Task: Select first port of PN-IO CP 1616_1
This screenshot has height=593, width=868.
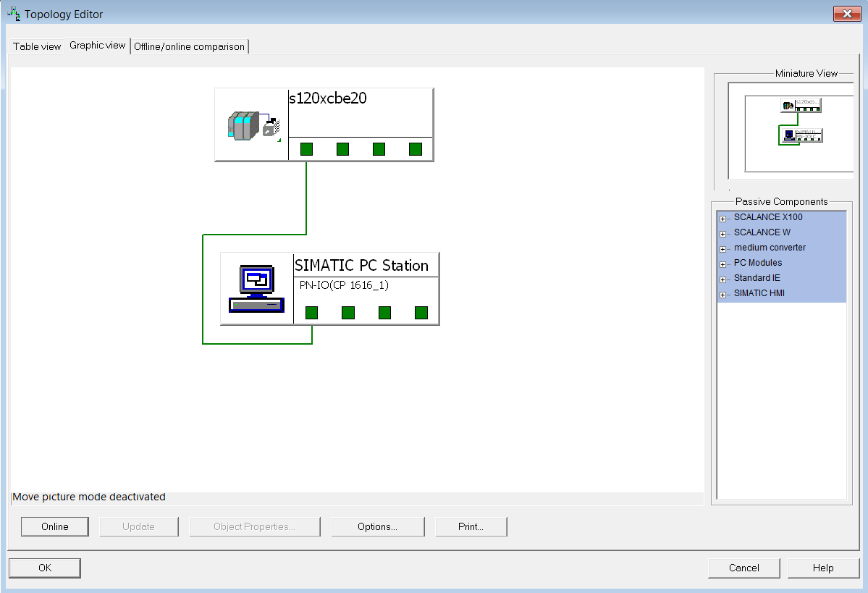Action: [x=312, y=313]
